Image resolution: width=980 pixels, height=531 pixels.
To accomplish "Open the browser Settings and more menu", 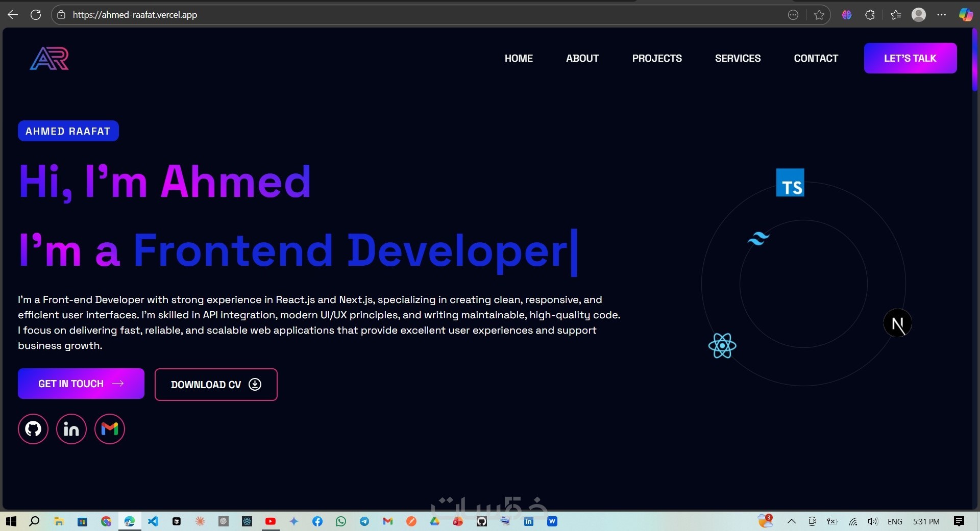I will (x=942, y=15).
